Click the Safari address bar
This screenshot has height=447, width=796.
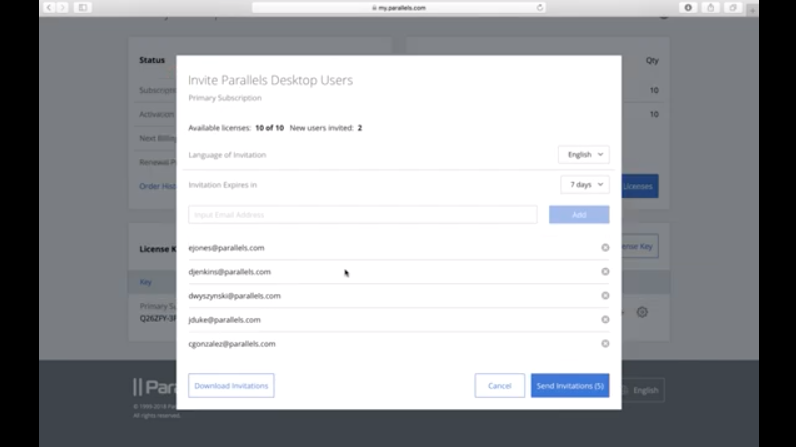[399, 8]
